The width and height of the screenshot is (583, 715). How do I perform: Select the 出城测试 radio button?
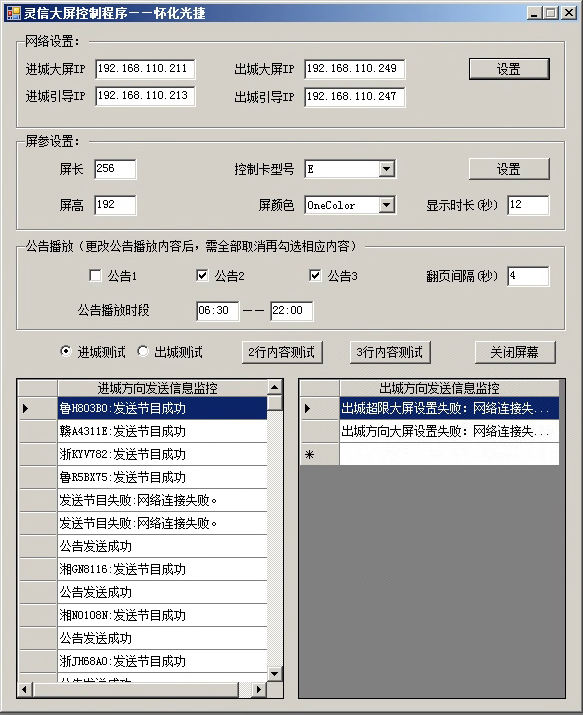click(143, 351)
